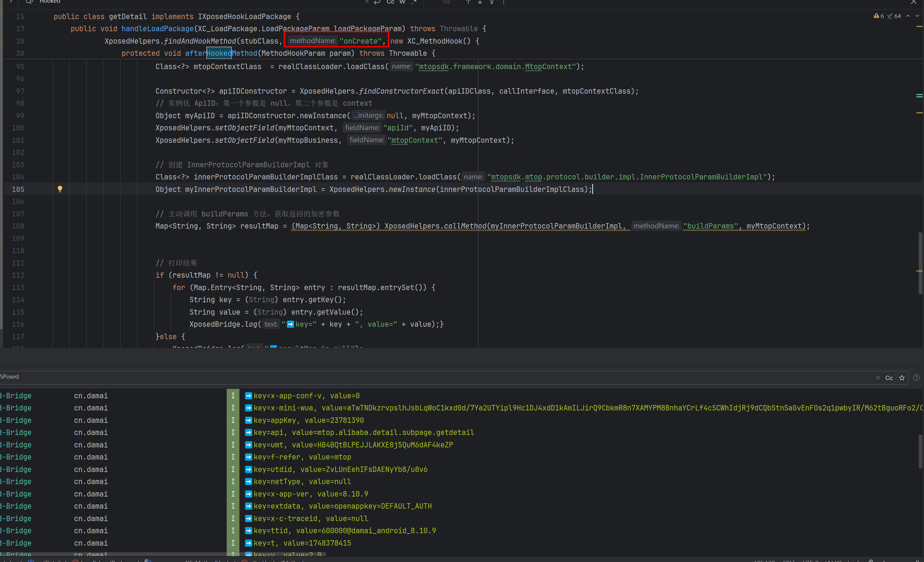Click the green checkmark typo count 64
924x562 pixels.
pos(894,16)
